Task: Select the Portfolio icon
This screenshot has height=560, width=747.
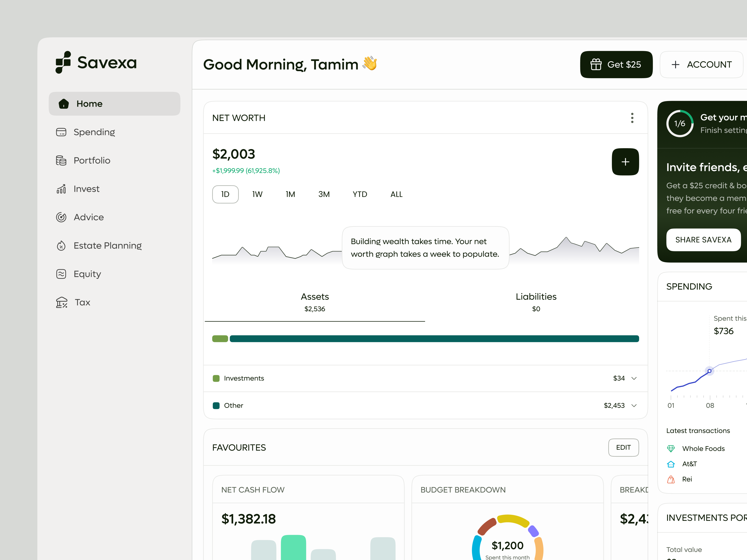Action: coord(61,160)
